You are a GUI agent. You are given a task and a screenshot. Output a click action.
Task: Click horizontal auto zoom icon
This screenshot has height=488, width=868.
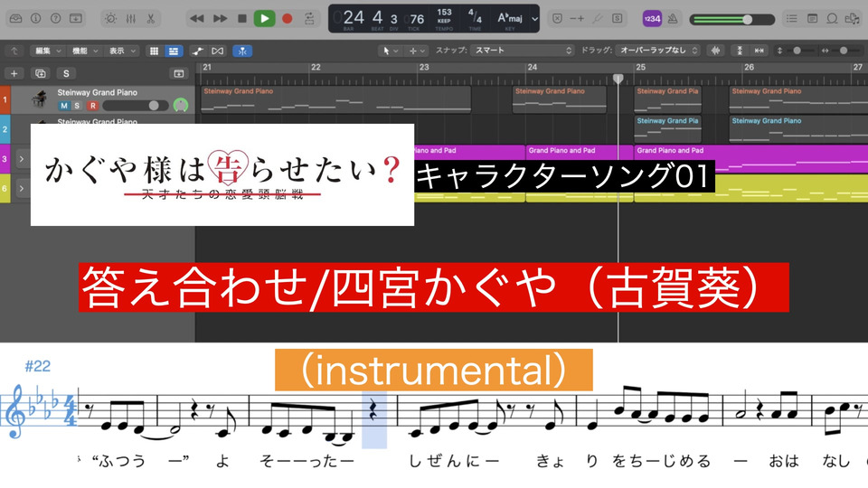click(759, 51)
